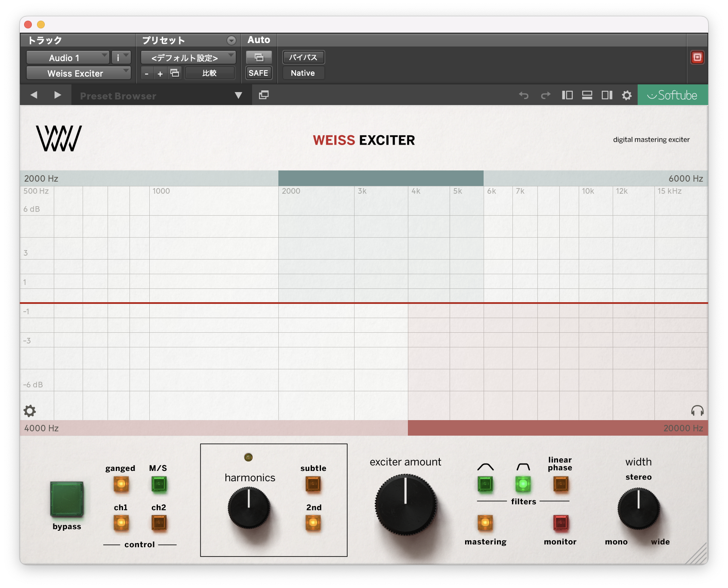Open the preset menu circle arrow
The height and width of the screenshot is (588, 728).
(x=231, y=40)
